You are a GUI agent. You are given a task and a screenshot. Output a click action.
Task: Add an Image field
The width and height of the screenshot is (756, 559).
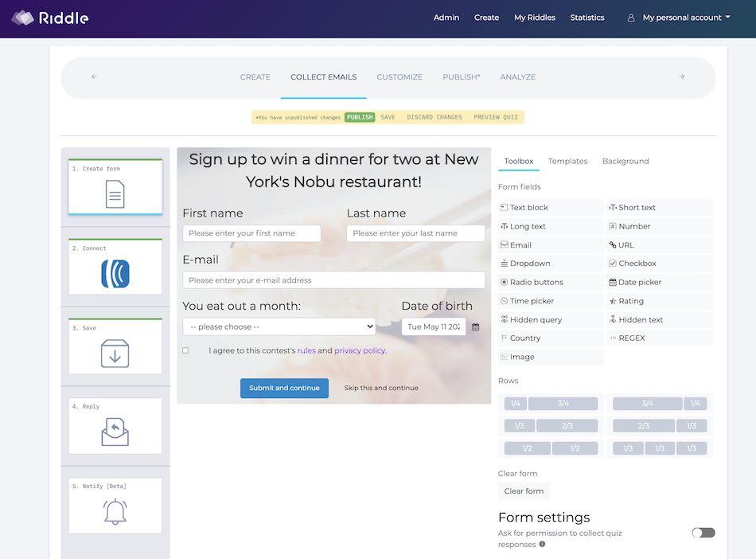click(x=551, y=357)
